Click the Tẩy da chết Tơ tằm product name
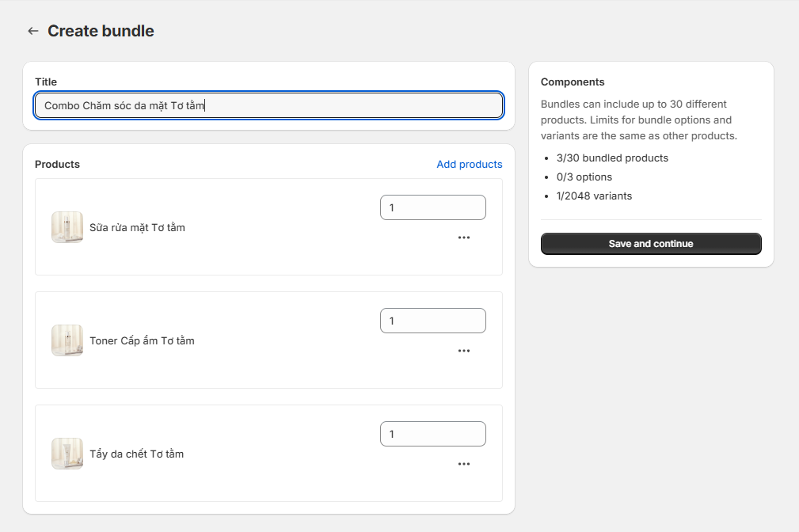799x532 pixels. [136, 454]
